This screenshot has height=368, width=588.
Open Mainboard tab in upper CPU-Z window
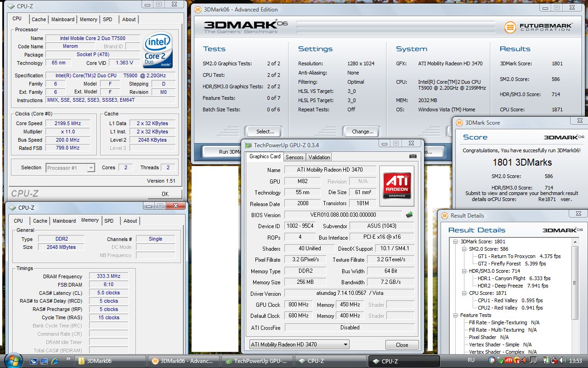tap(63, 19)
